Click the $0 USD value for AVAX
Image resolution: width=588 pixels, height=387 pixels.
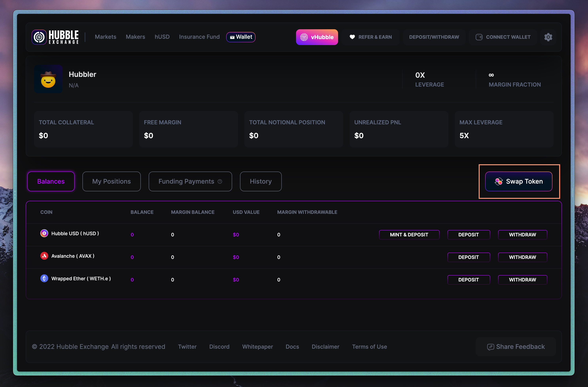click(x=236, y=257)
